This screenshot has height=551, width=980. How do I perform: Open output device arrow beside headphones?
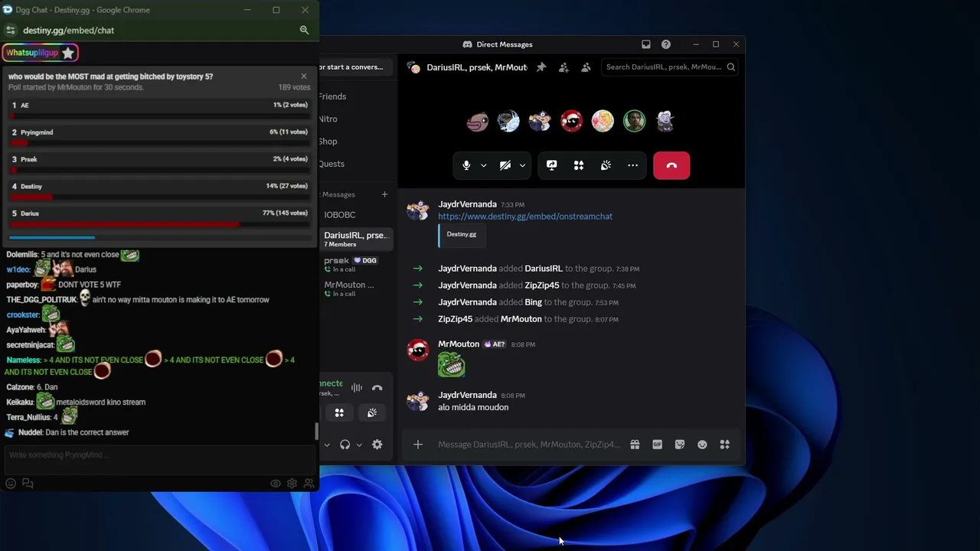pyautogui.click(x=358, y=445)
